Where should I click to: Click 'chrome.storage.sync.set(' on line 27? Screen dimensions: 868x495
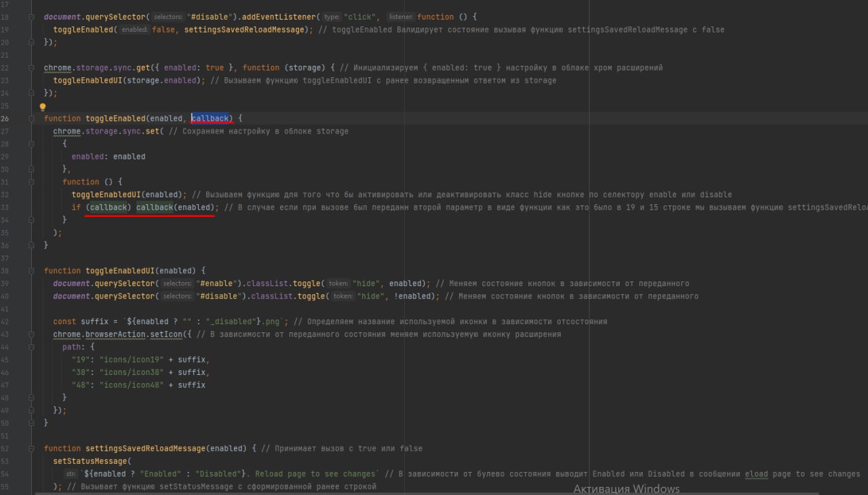108,132
